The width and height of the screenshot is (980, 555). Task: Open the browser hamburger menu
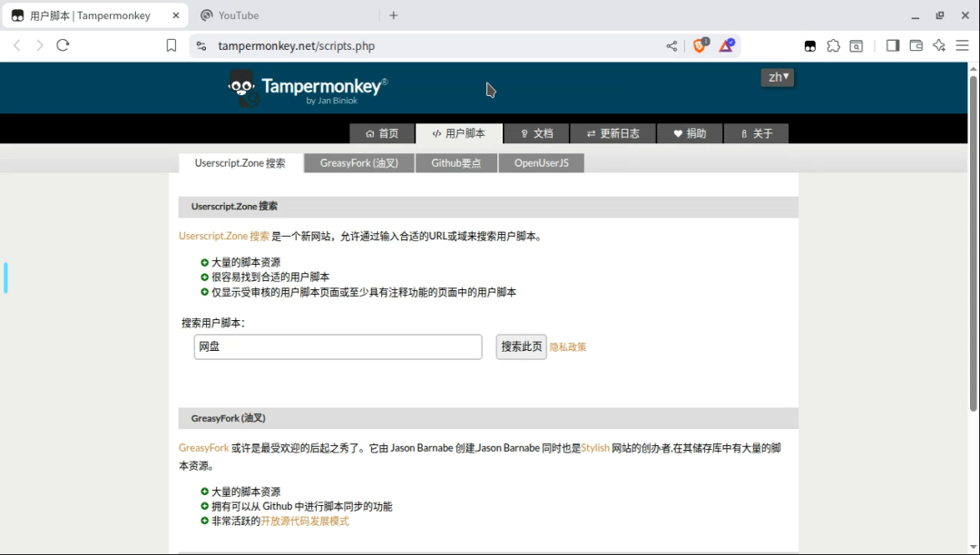[x=963, y=45]
